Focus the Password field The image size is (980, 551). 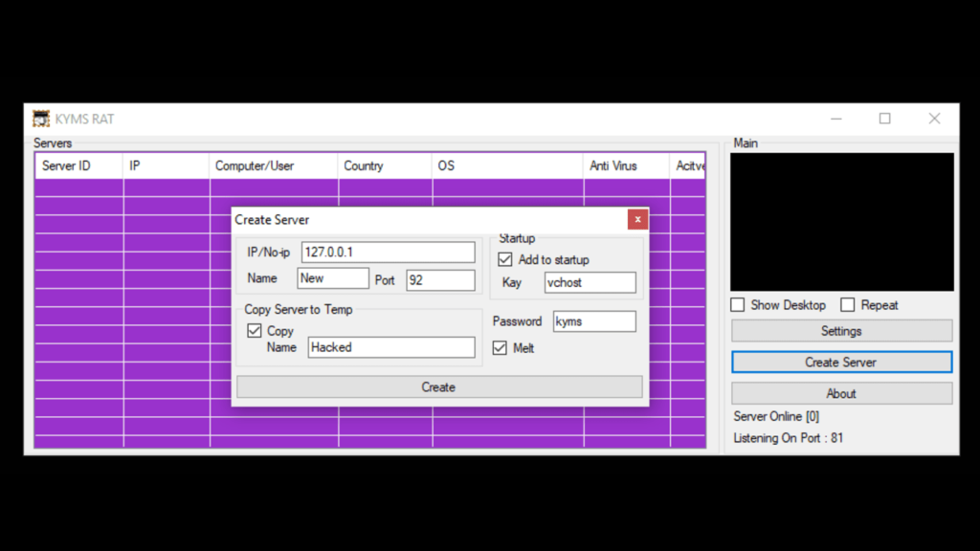(594, 321)
